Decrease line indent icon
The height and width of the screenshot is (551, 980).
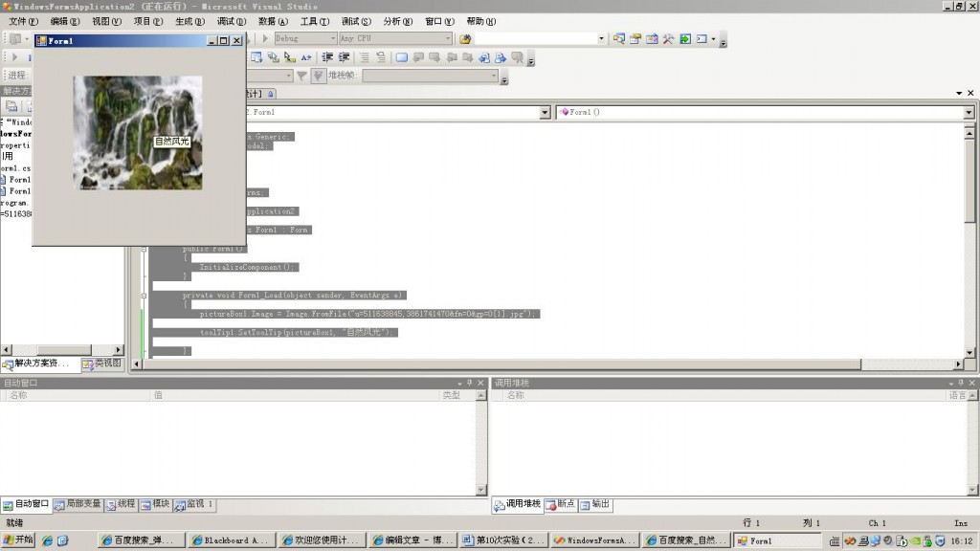coord(327,57)
